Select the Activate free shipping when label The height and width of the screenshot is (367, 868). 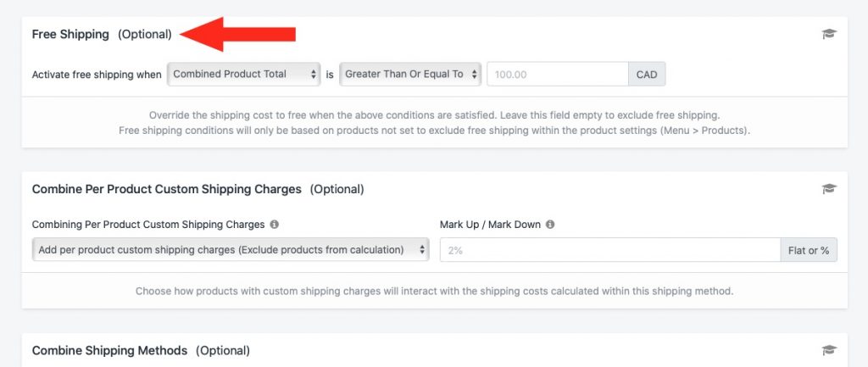tap(97, 75)
